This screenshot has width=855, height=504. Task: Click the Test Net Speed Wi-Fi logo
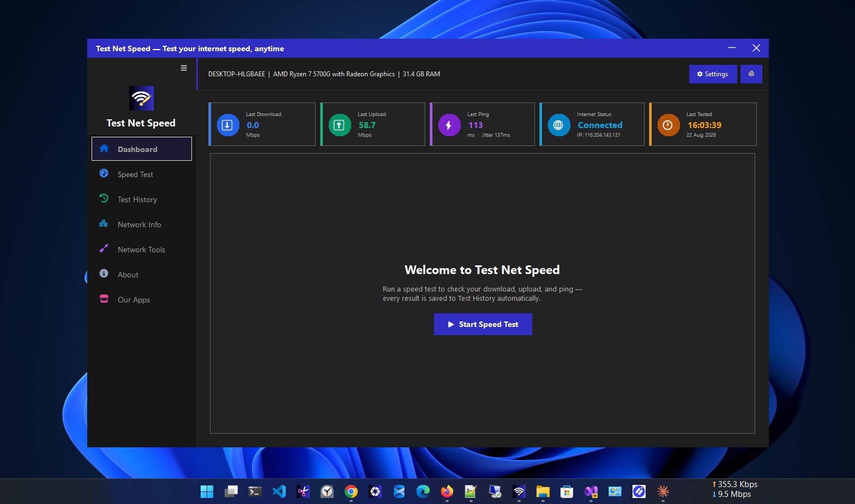pyautogui.click(x=141, y=99)
